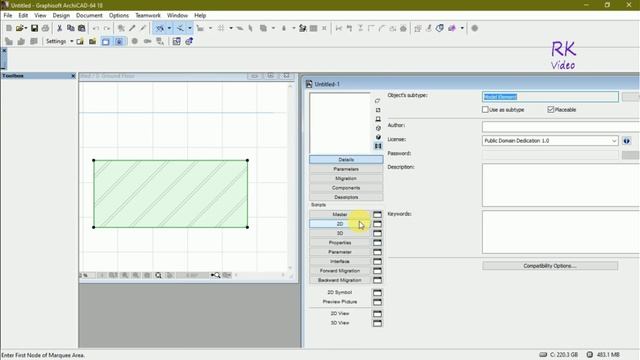640x360 pixels.
Task: Click the Paste clipboard icon
Action: [82, 28]
